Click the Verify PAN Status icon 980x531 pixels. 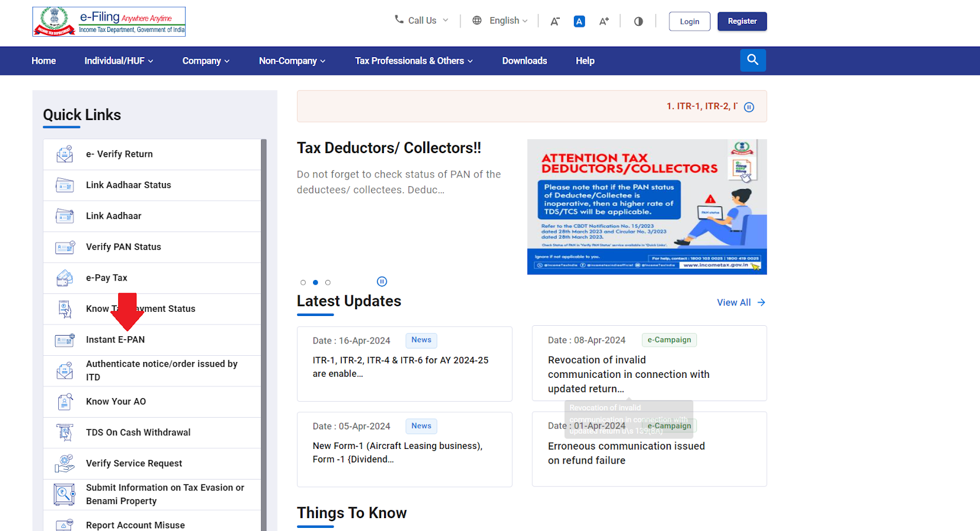click(65, 247)
